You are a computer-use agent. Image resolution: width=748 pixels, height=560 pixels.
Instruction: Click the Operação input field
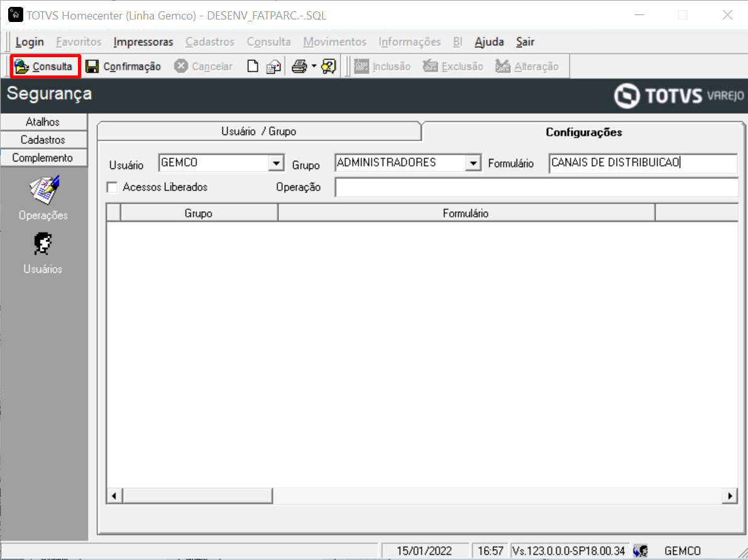(537, 187)
